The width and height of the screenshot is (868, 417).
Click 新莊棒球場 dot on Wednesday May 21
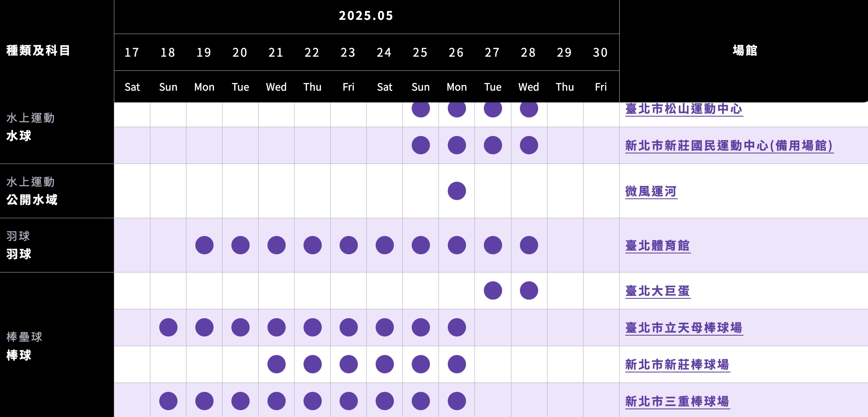(x=276, y=364)
